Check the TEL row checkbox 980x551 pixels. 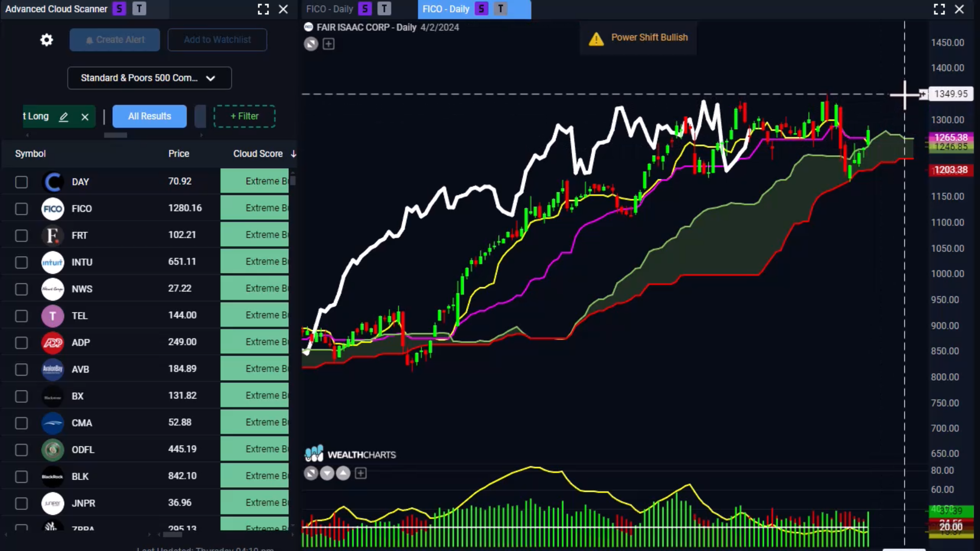(21, 316)
